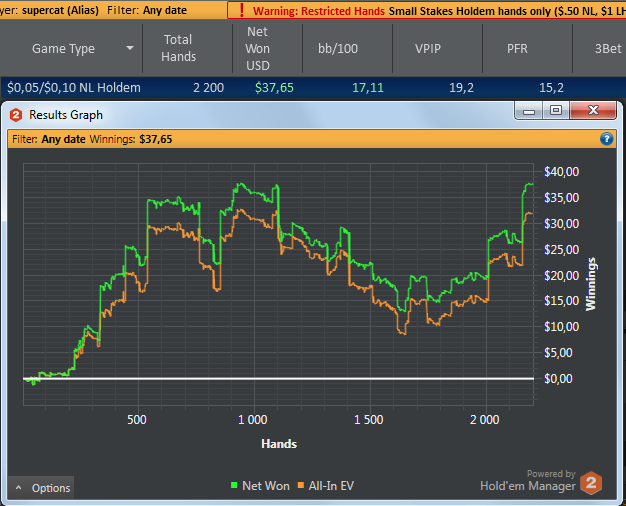Click the Warning: Restricted Hands message

coord(319,11)
